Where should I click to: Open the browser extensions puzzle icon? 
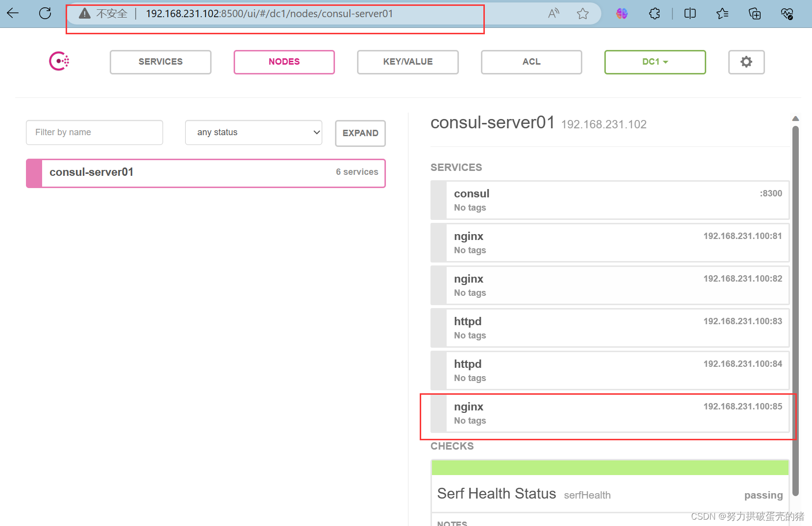[x=655, y=13]
